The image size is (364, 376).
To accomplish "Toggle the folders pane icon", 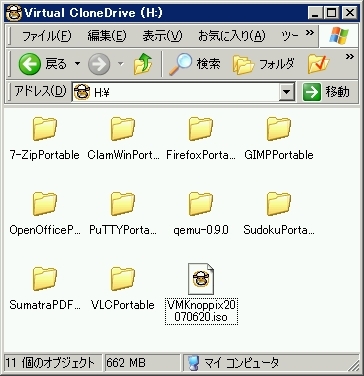I will (x=243, y=64).
